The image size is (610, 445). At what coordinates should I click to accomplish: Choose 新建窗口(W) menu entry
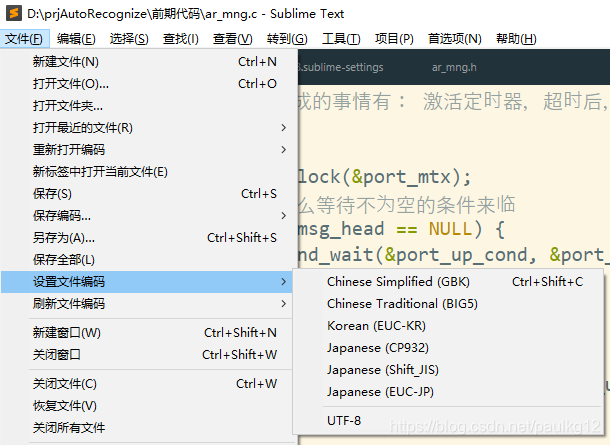point(147,333)
